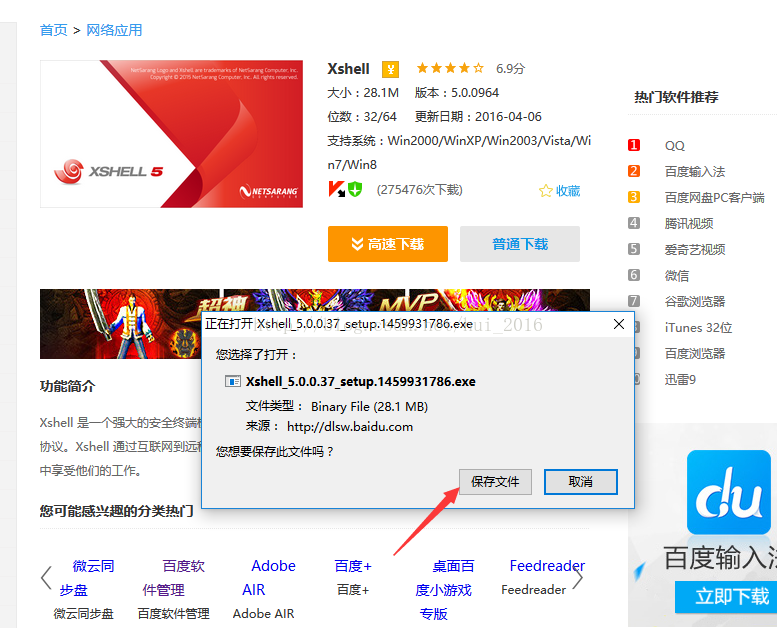Screen dimensions: 777x628
Task: Open the 首页 breadcrumb link
Action: 54,30
